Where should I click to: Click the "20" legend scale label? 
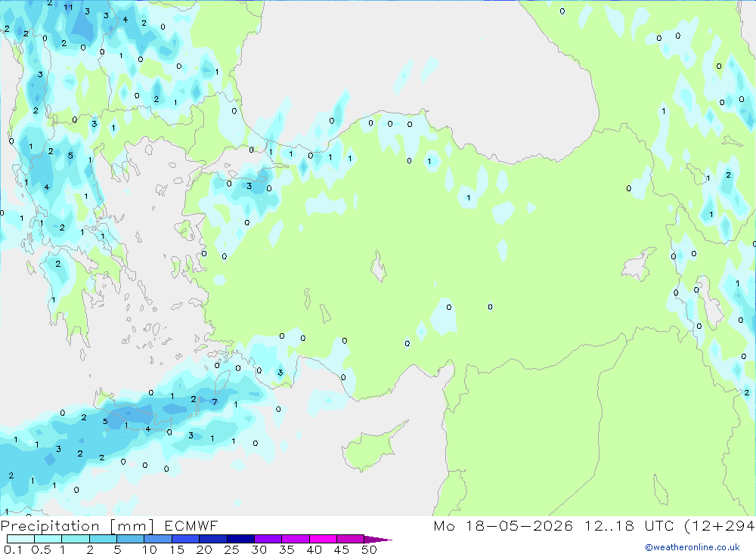(204, 549)
